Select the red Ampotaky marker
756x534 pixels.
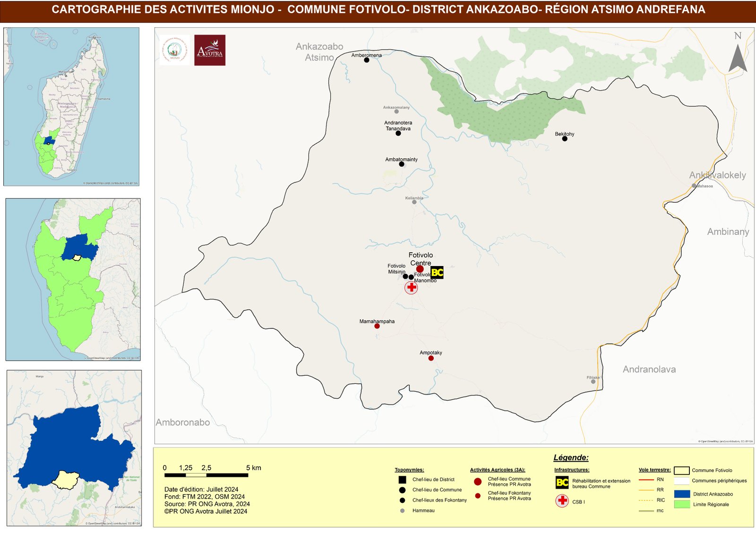[x=431, y=358]
